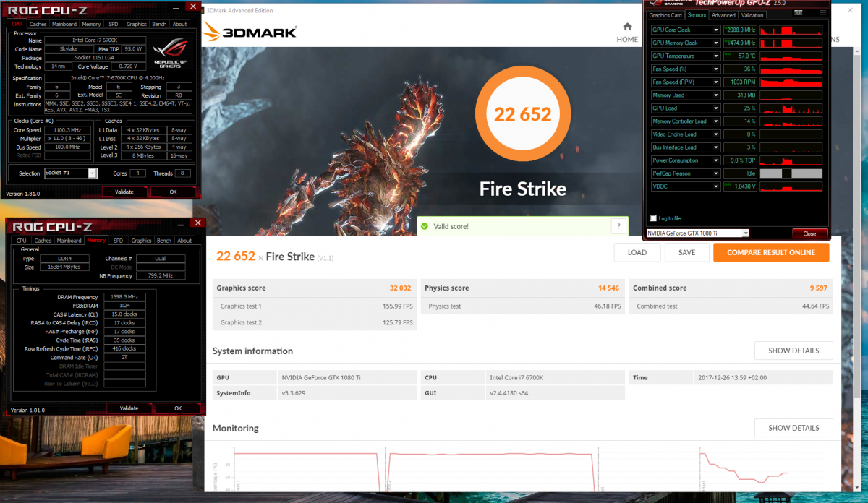This screenshot has height=503, width=868.
Task: Click the HOME icon in 3DMark
Action: coord(627,27)
